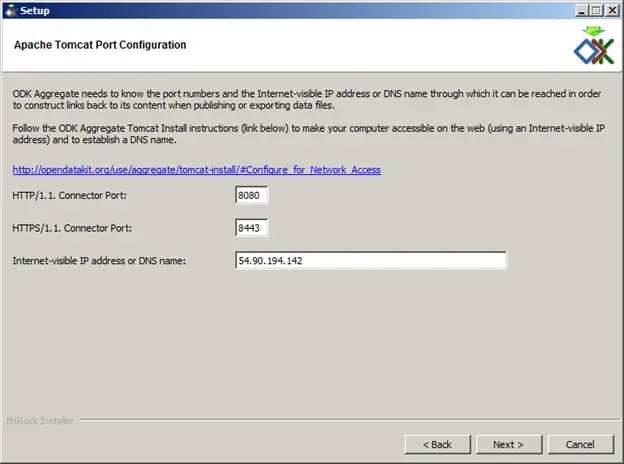Click the Next > button

(x=509, y=444)
